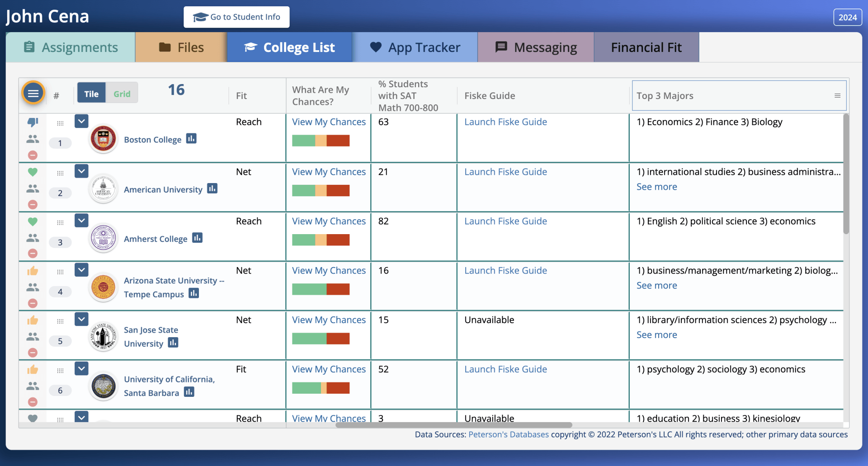Click the thumbs-up icon for San Jose State

pos(33,320)
